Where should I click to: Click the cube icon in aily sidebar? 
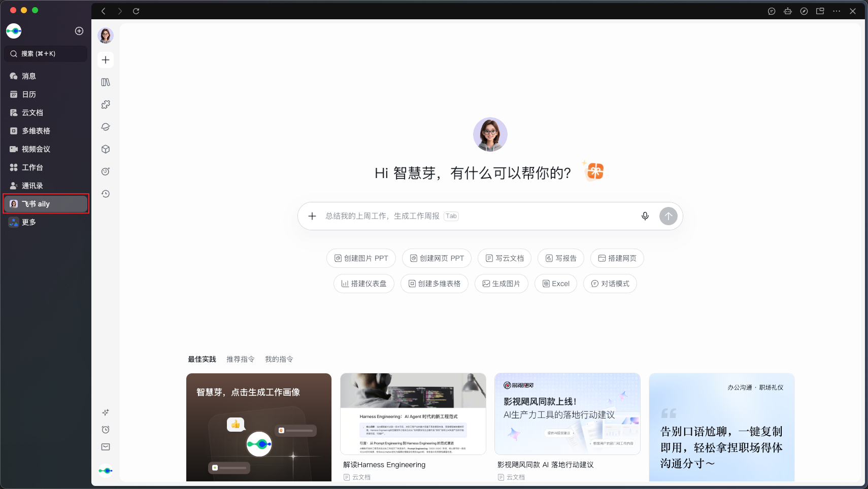pos(106,149)
